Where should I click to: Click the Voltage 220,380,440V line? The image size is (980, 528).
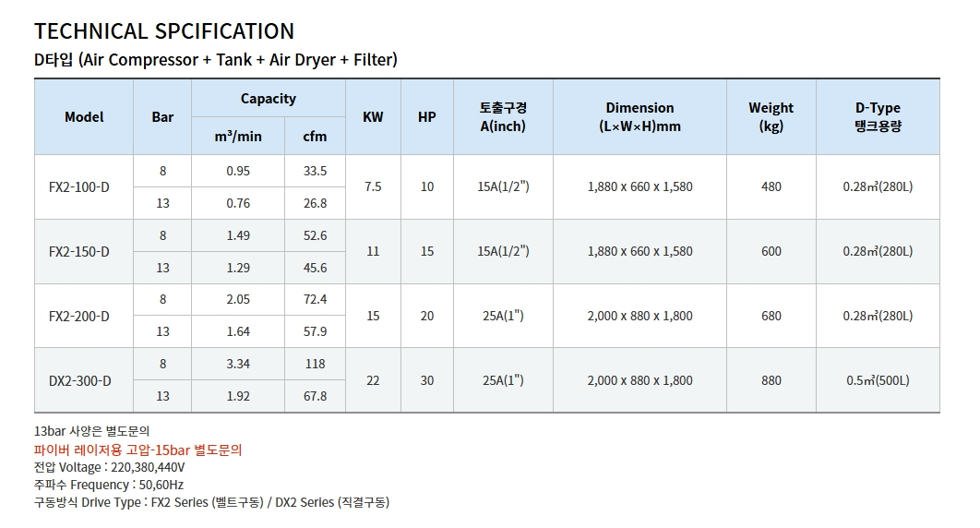(109, 467)
